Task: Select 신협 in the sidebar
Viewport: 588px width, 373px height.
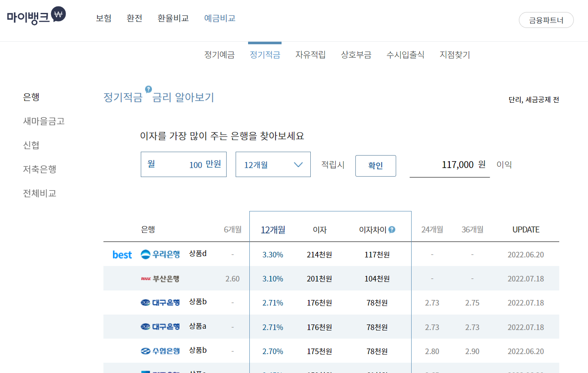Action: [31, 145]
